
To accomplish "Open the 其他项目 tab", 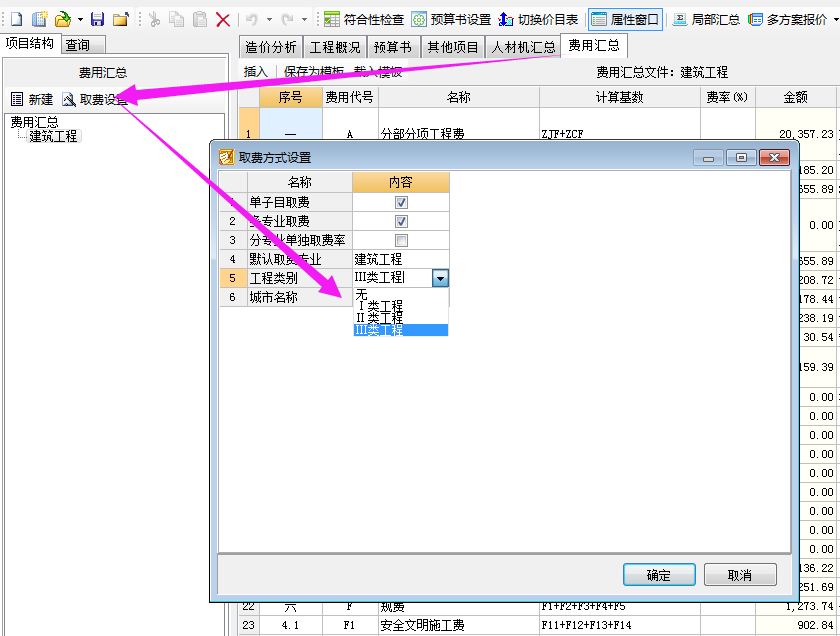I will 453,47.
